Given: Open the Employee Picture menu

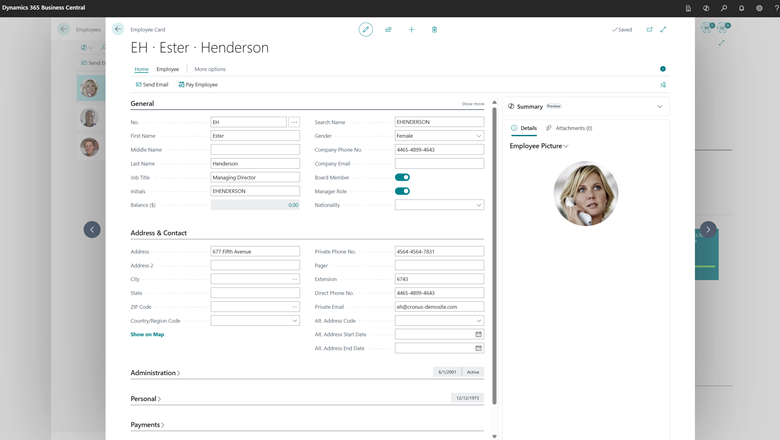Looking at the screenshot, I should pyautogui.click(x=539, y=146).
